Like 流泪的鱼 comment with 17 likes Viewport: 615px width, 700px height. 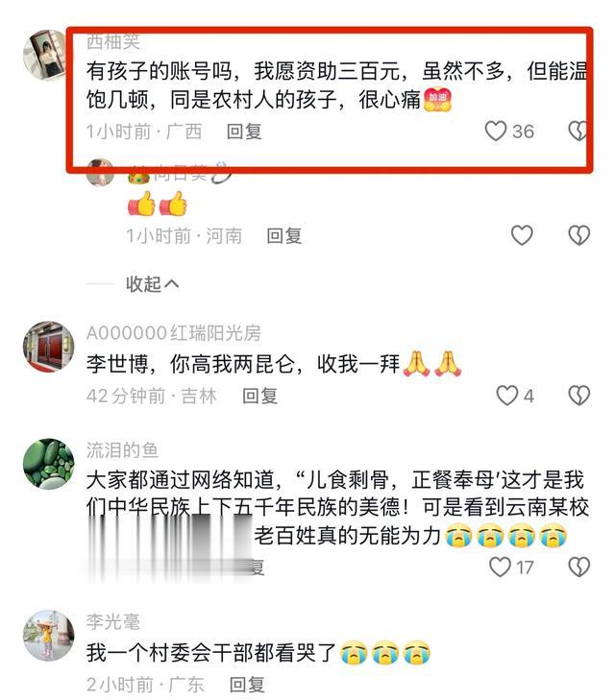501,567
